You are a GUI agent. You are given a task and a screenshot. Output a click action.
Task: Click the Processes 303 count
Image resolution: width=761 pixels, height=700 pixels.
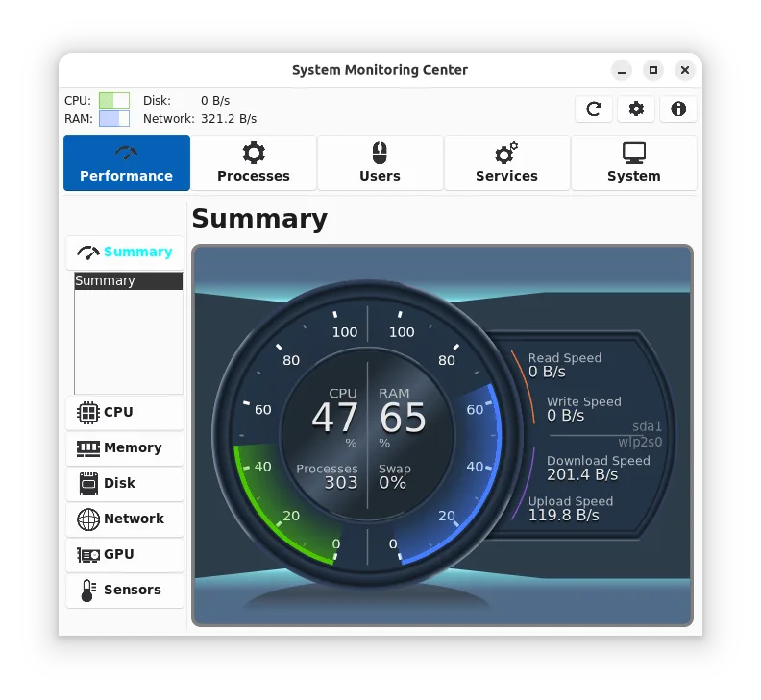coord(341,483)
